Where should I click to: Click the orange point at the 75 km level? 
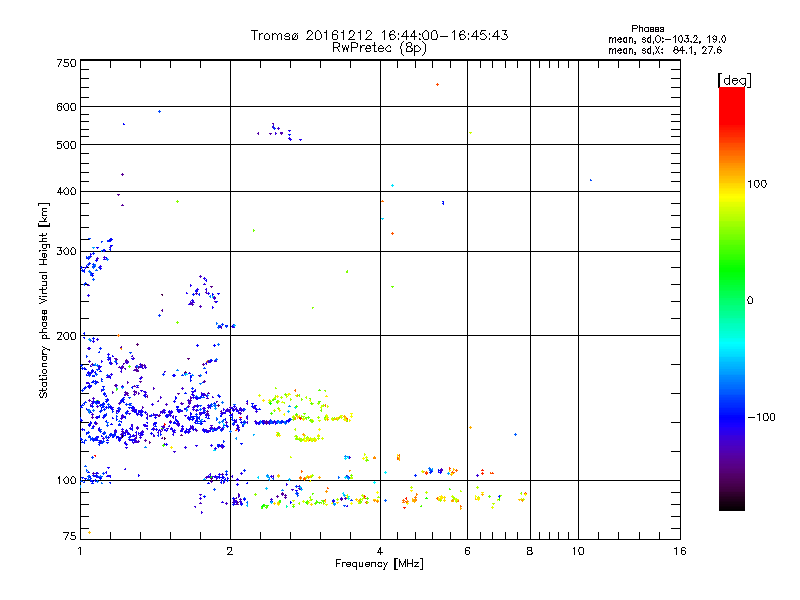89,533
